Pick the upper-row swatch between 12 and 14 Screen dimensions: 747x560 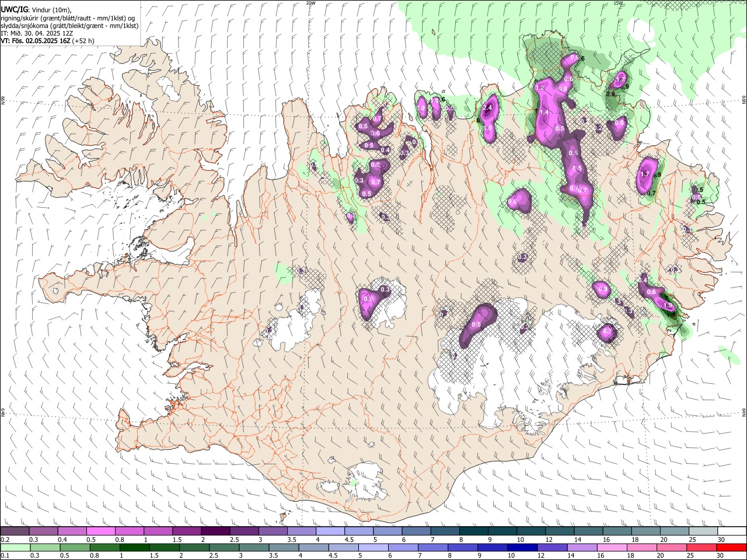pyautogui.click(x=559, y=531)
